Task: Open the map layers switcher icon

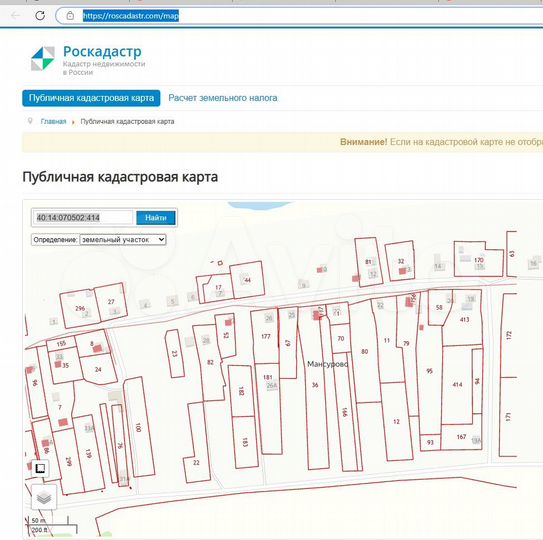Action: pyautogui.click(x=44, y=497)
